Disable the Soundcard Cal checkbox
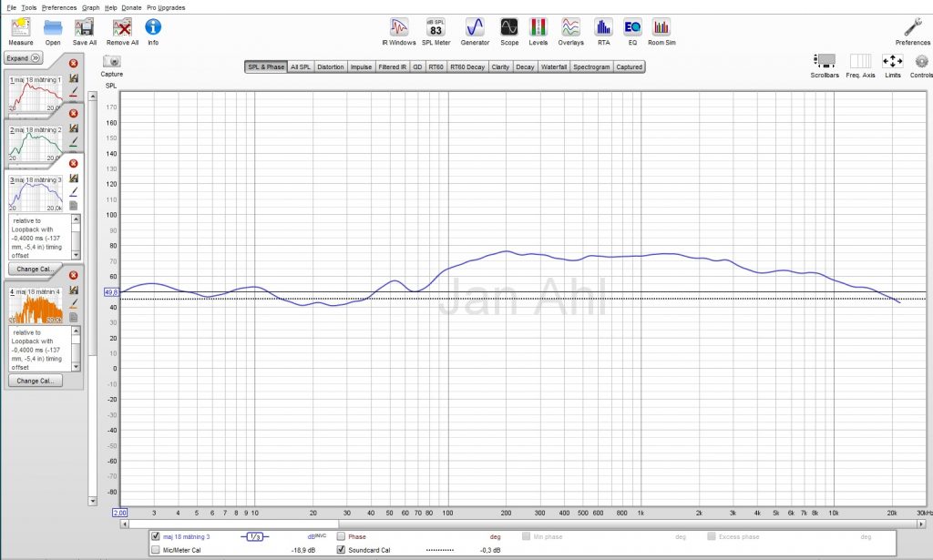The image size is (933, 560). (x=341, y=550)
